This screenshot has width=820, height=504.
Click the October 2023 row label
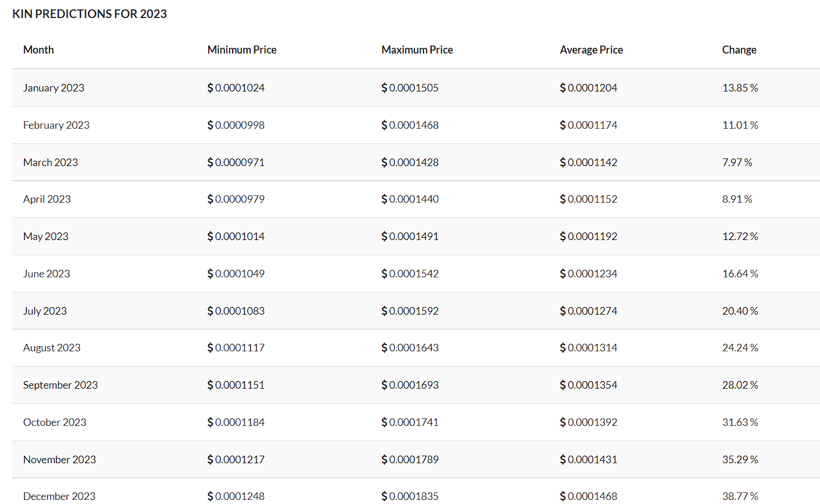[55, 422]
